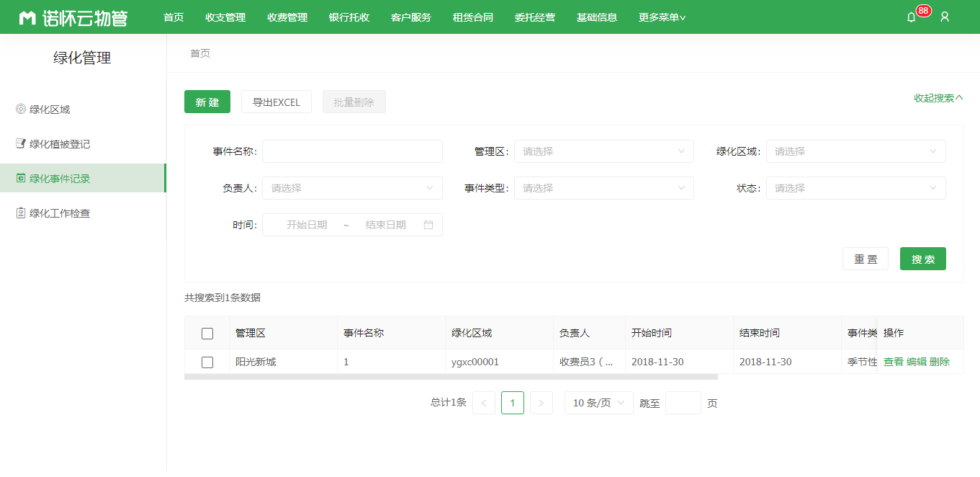Focus the 事件名称 input field

(x=352, y=151)
